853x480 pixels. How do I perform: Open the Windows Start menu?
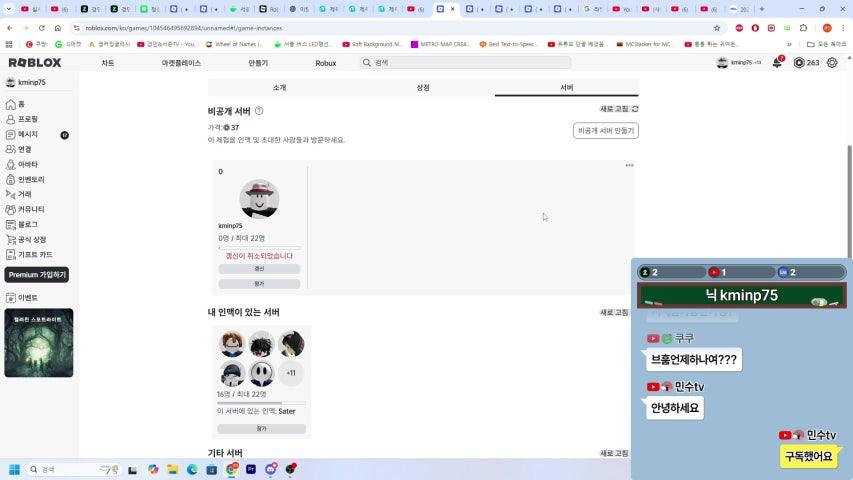(15, 469)
